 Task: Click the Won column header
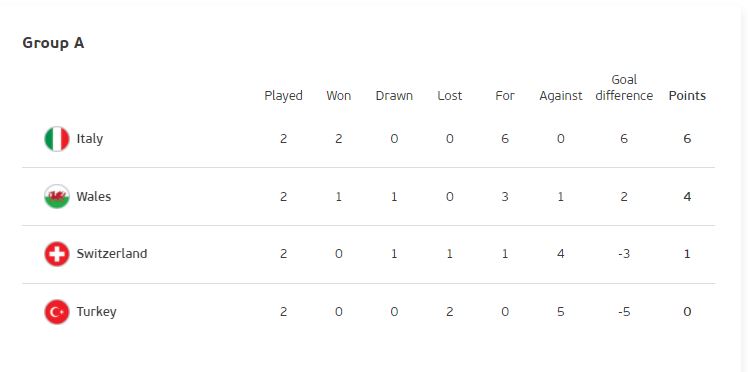[338, 96]
